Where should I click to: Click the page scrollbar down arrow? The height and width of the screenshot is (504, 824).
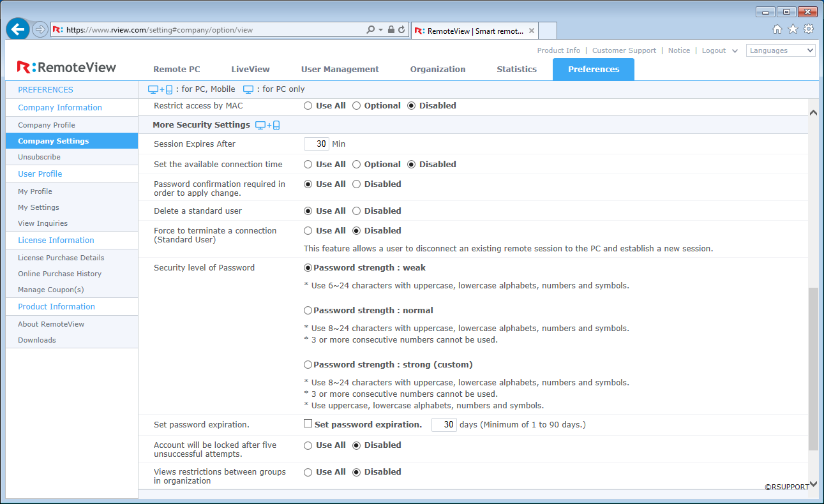(813, 484)
